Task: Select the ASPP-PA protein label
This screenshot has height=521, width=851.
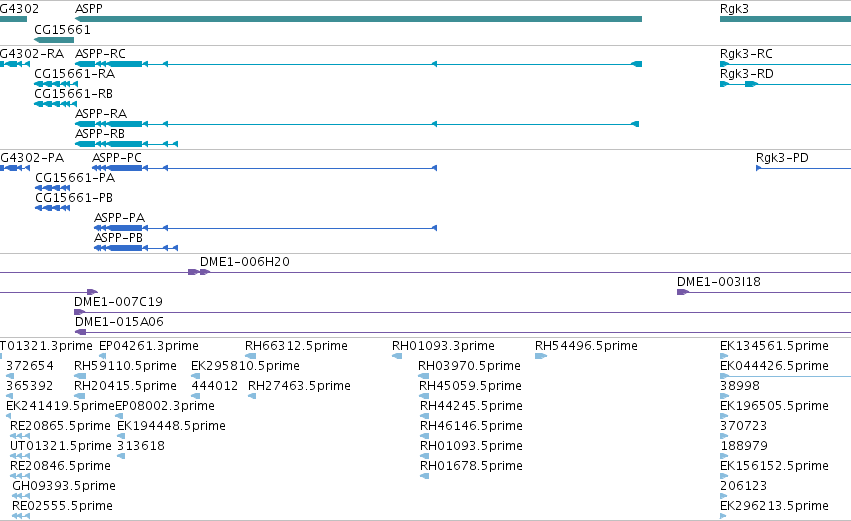Action: point(119,218)
